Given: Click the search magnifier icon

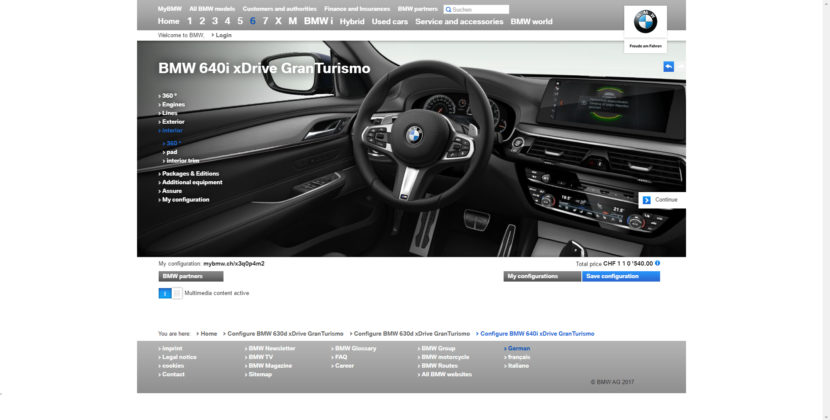Looking at the screenshot, I should (x=448, y=9).
